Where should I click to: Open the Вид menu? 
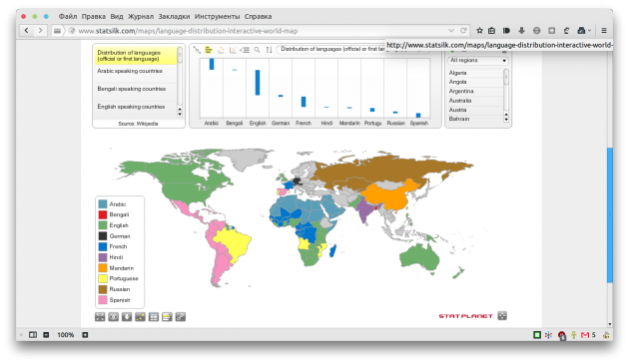pos(117,16)
